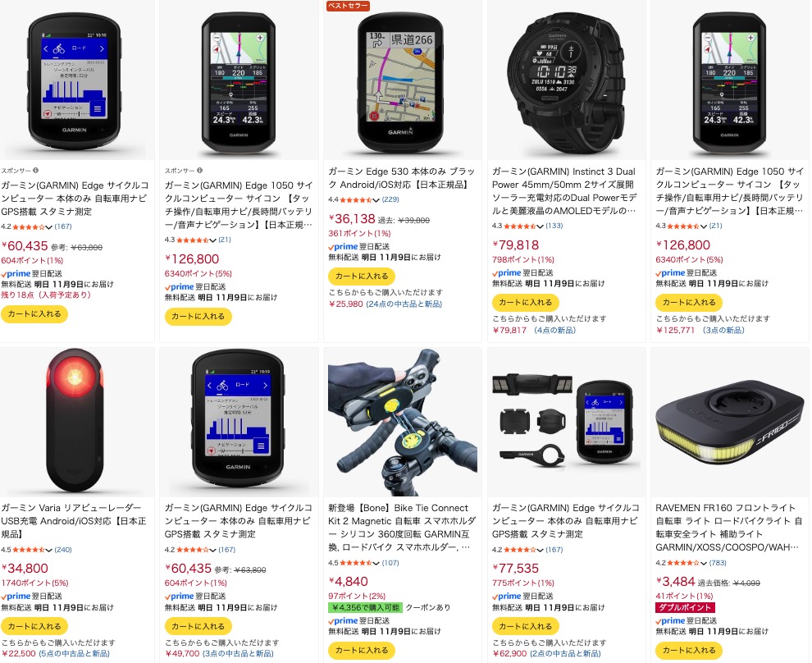
Task: Click the sponsor info icon on Edge 1050 listing
Action: point(199,171)
